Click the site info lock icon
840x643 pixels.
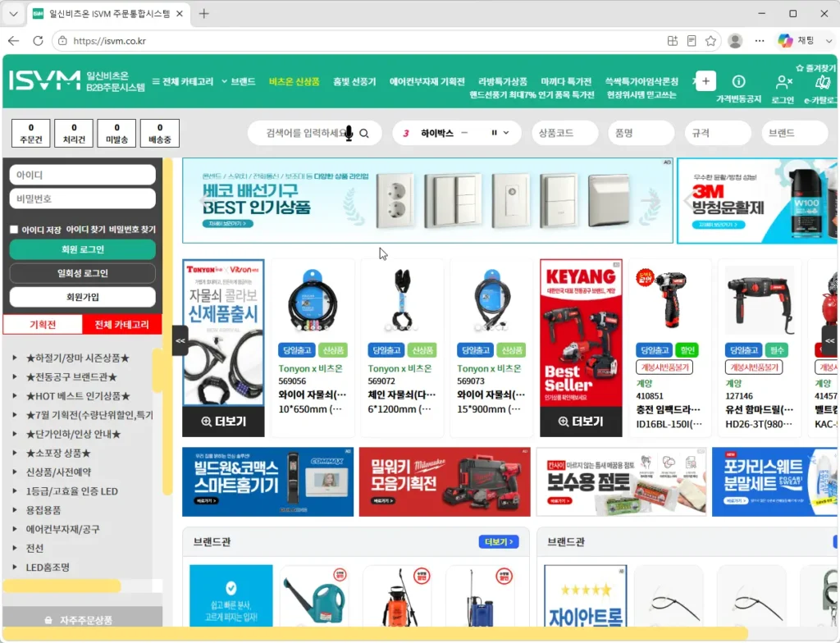pyautogui.click(x=62, y=41)
